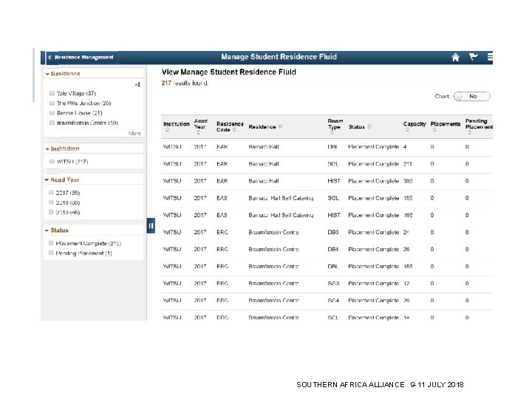This screenshot has height=399, width=532.
Task: Sort by Acad Year column arrow
Action: click(x=199, y=133)
